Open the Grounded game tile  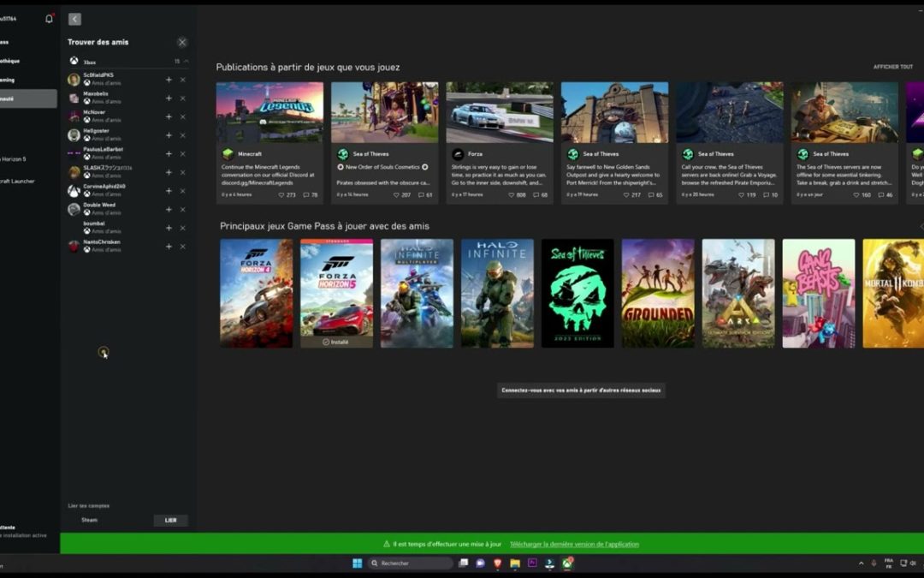(658, 293)
